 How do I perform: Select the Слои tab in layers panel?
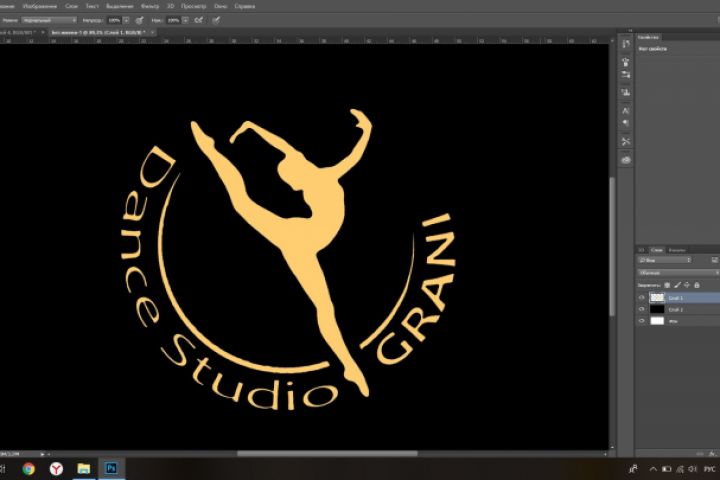pyautogui.click(x=657, y=250)
